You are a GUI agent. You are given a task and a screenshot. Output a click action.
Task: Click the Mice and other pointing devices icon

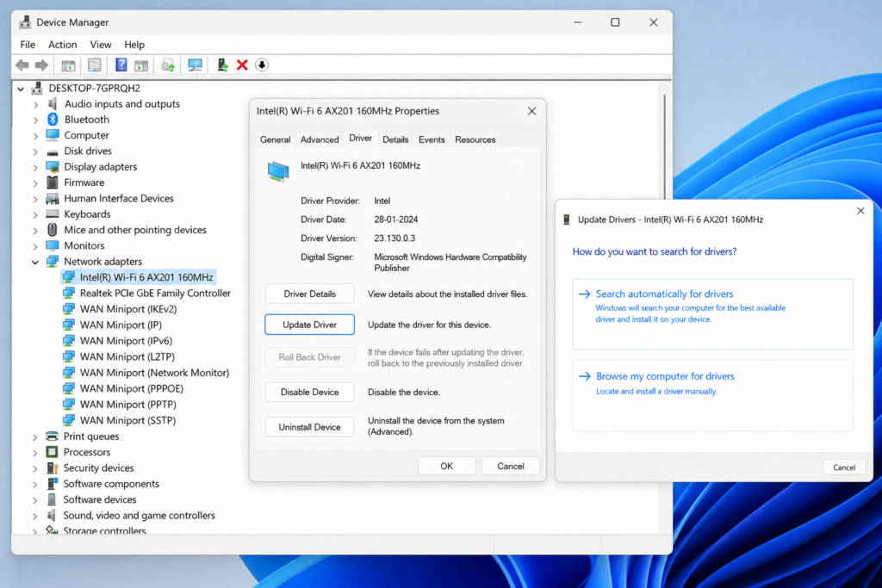pos(53,229)
